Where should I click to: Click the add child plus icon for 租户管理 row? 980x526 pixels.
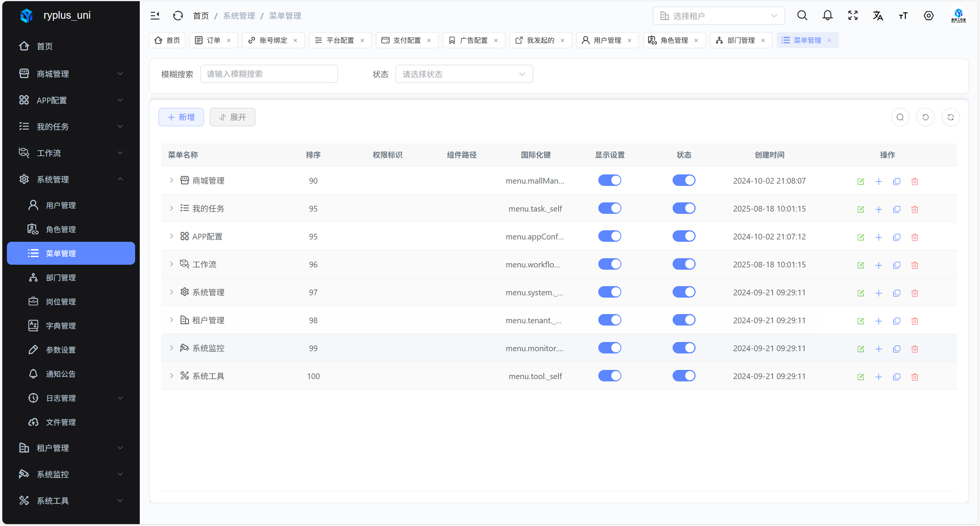click(x=879, y=321)
